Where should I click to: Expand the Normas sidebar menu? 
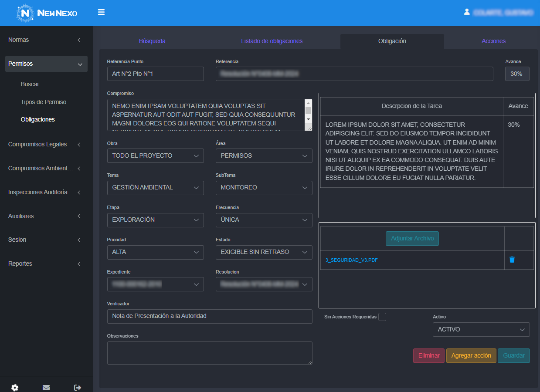[x=44, y=40]
